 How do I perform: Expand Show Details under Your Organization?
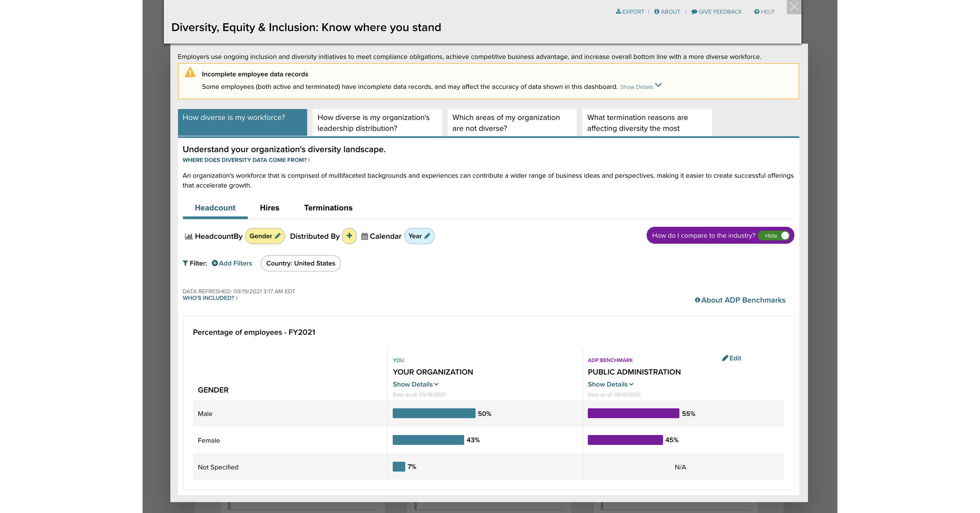click(x=415, y=384)
